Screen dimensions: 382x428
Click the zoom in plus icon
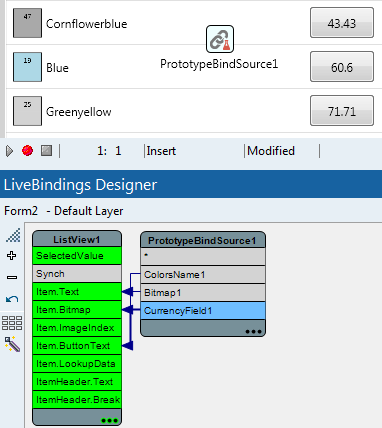tap(12, 256)
